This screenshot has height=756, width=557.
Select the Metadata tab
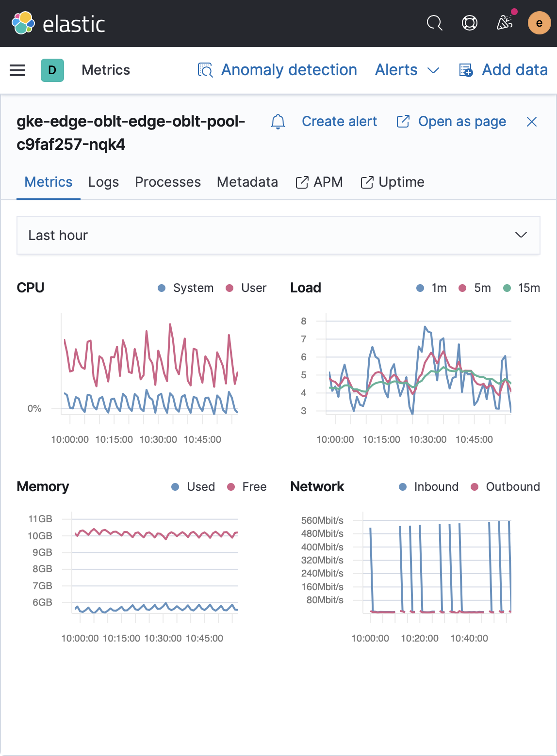[x=247, y=182]
